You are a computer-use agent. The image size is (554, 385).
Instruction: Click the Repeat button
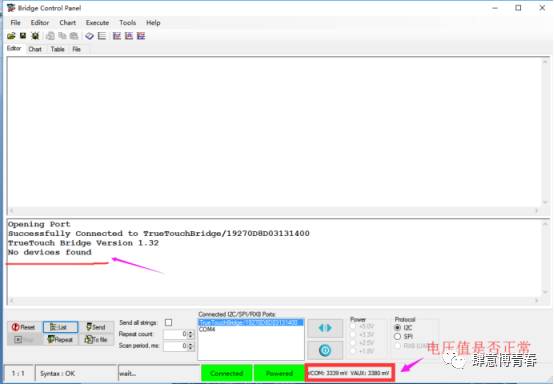click(60, 339)
